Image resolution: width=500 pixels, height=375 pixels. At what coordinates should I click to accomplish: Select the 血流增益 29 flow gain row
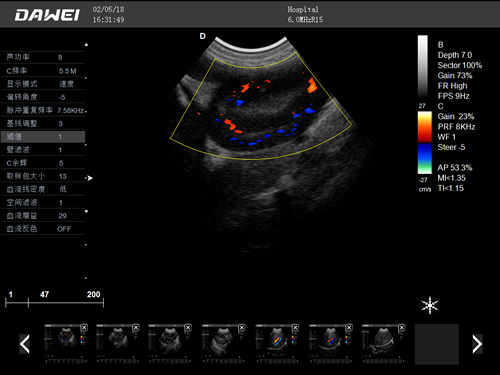(x=43, y=216)
